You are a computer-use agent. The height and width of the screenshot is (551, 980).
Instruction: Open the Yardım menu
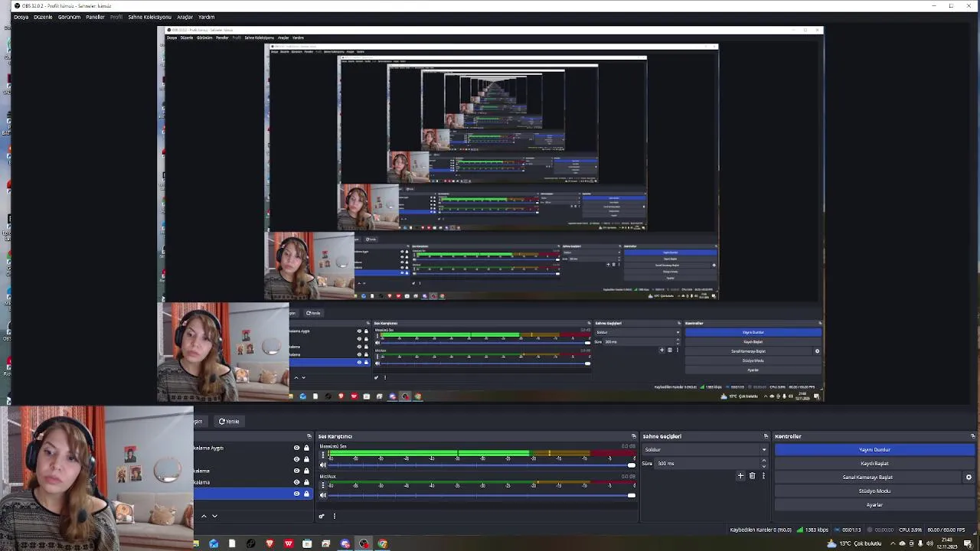pos(206,17)
